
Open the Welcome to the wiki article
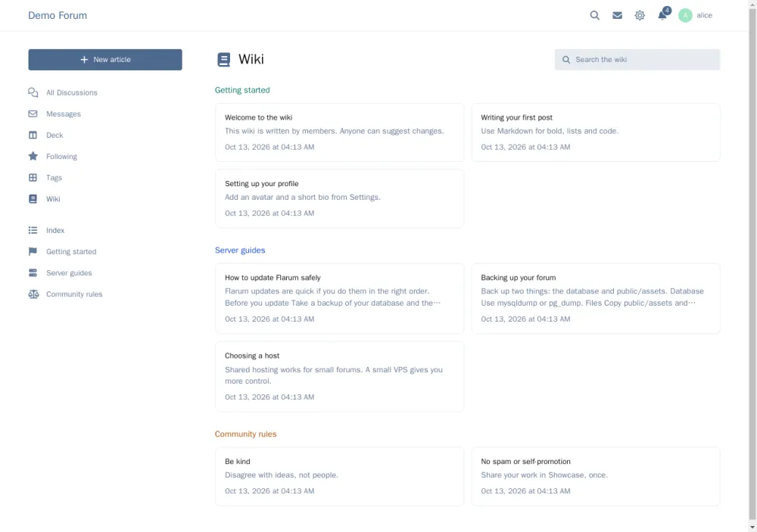(x=339, y=132)
